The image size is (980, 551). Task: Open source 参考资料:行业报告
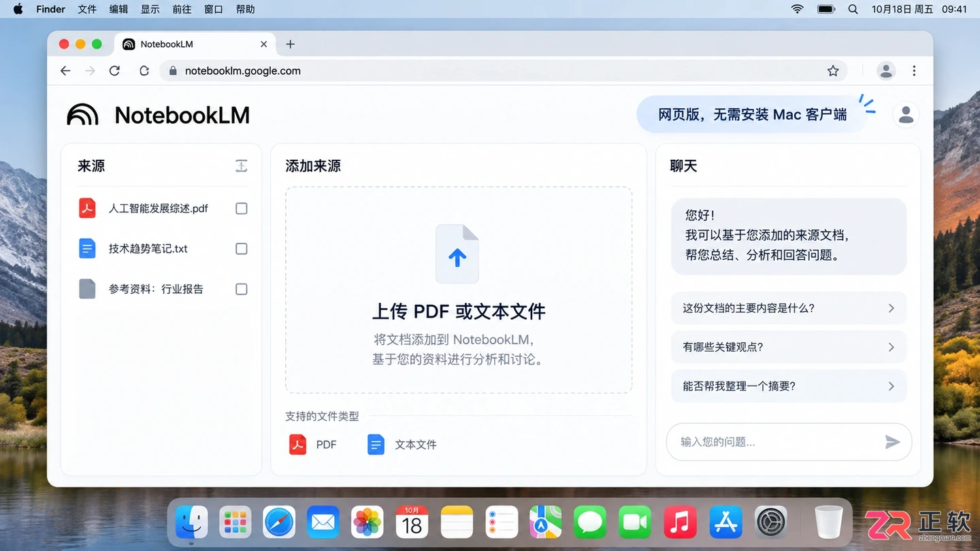click(x=156, y=289)
